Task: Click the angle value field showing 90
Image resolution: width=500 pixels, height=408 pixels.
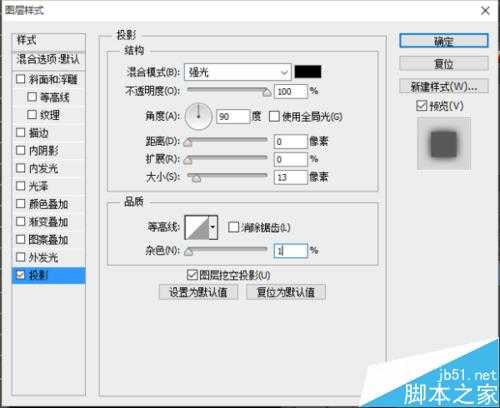Action: coord(233,117)
